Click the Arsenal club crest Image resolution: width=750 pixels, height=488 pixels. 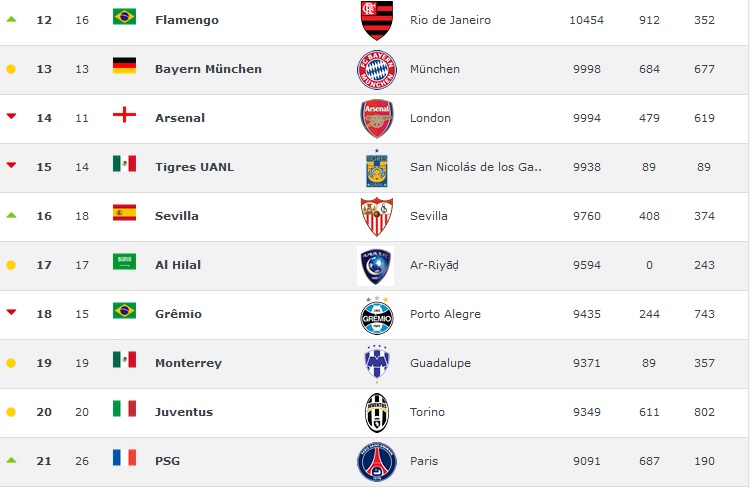click(x=377, y=119)
